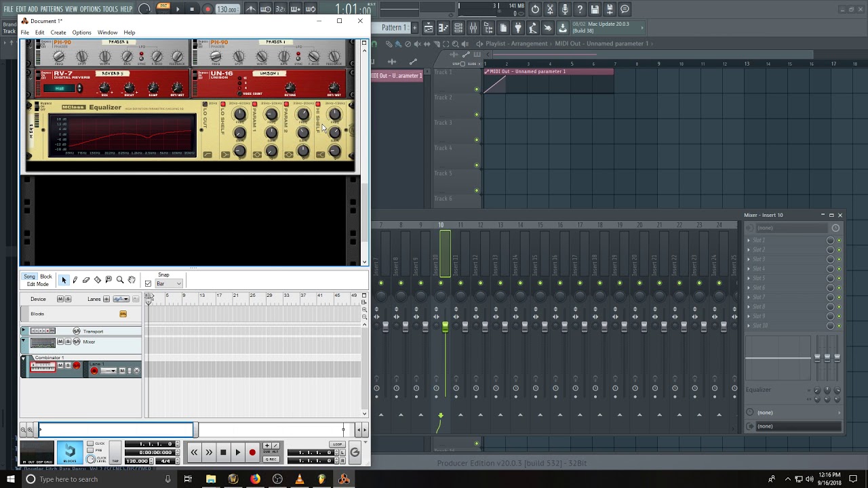Select the Mute tool in the Reason sequencer

click(x=108, y=280)
